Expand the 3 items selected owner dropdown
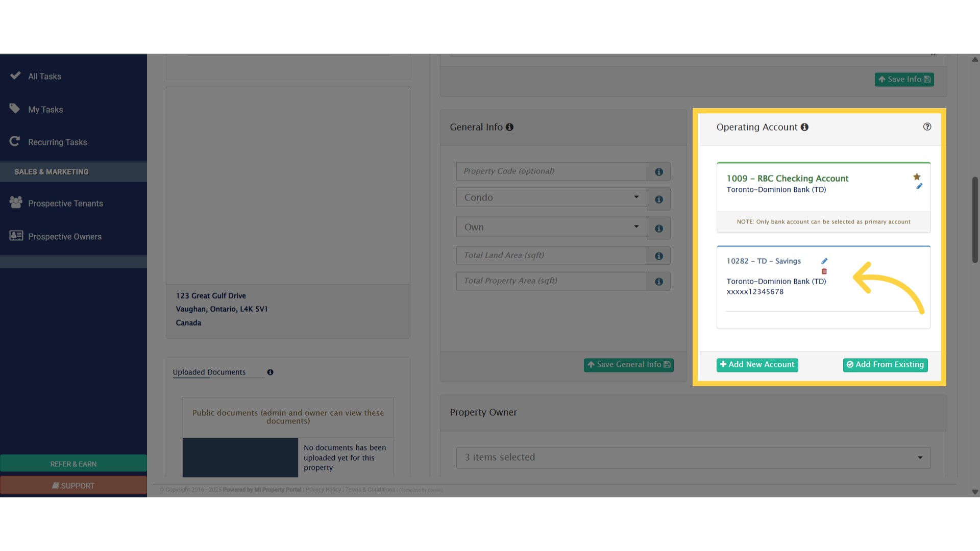The height and width of the screenshot is (551, 980). click(x=693, y=458)
